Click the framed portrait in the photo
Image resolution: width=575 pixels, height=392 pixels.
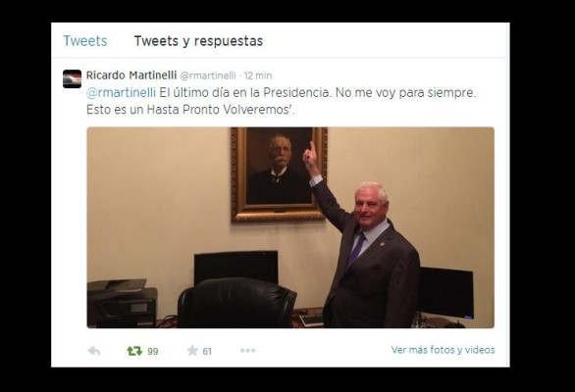pyautogui.click(x=279, y=174)
